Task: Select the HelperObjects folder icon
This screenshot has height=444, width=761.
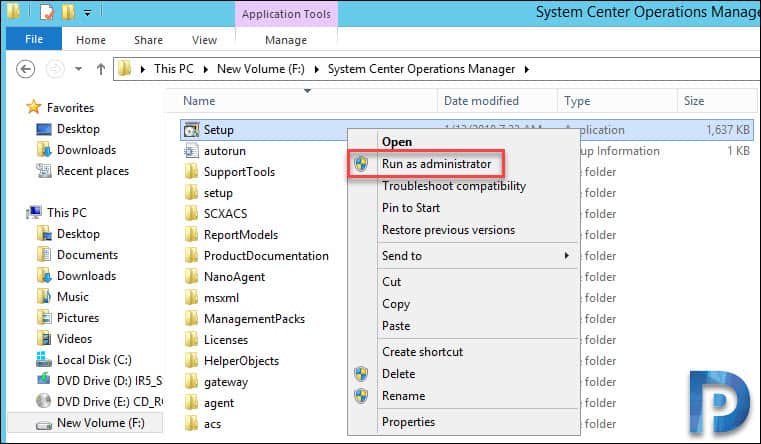Action: coord(192,361)
